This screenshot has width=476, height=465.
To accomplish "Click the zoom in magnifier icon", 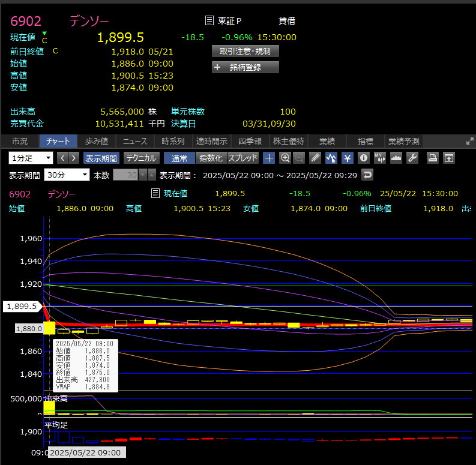I will [285, 158].
